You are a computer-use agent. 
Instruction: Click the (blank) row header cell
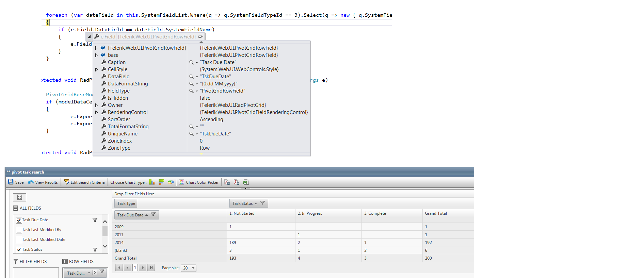pyautogui.click(x=169, y=250)
